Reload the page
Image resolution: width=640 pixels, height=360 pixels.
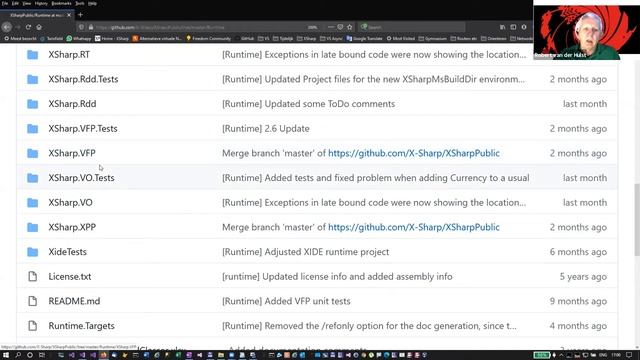[28, 27]
